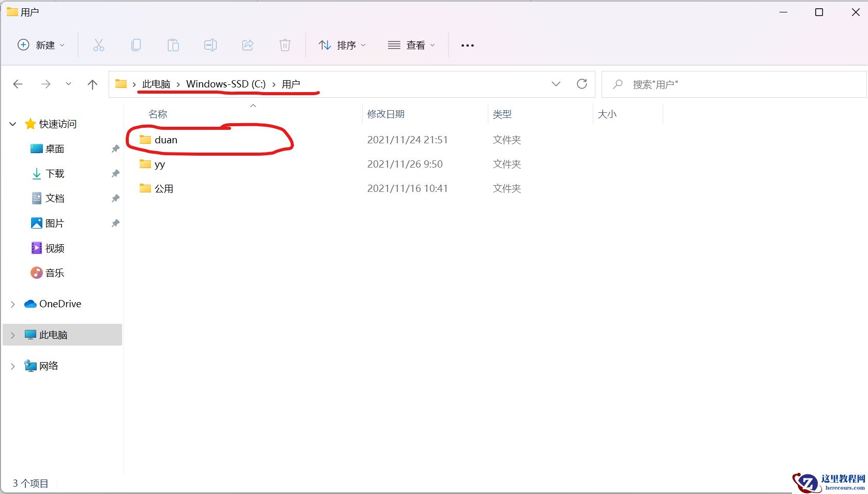Paste using the Paste toolbar icon

[173, 45]
